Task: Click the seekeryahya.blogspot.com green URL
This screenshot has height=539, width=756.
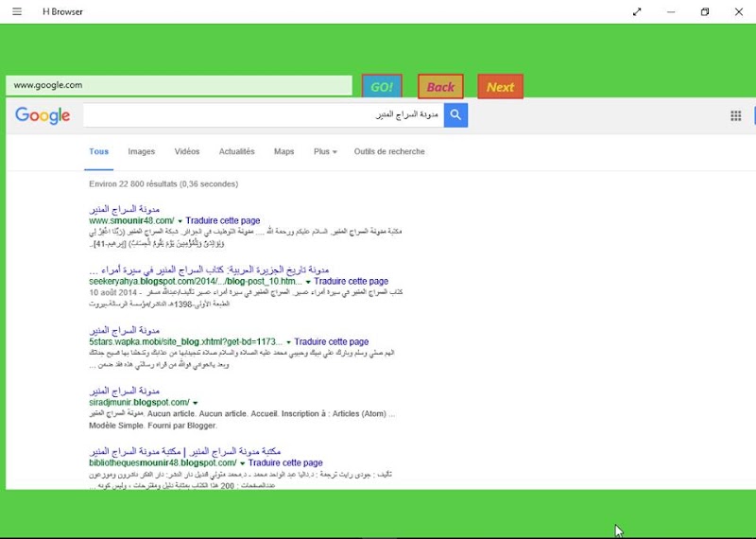Action: coord(196,281)
